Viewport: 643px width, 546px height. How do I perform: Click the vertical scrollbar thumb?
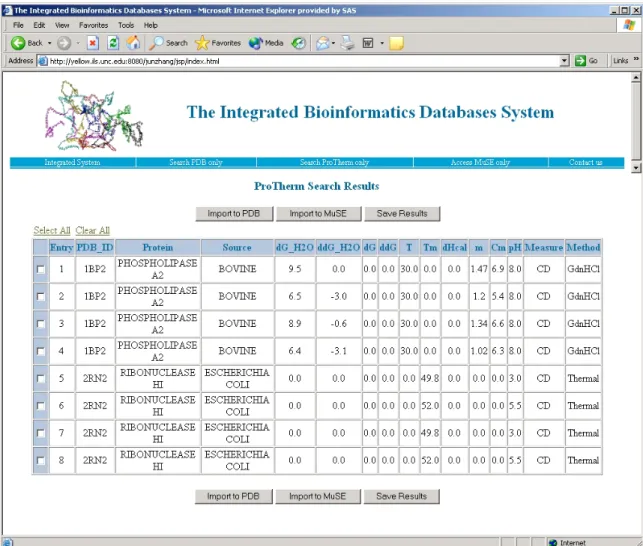click(636, 121)
